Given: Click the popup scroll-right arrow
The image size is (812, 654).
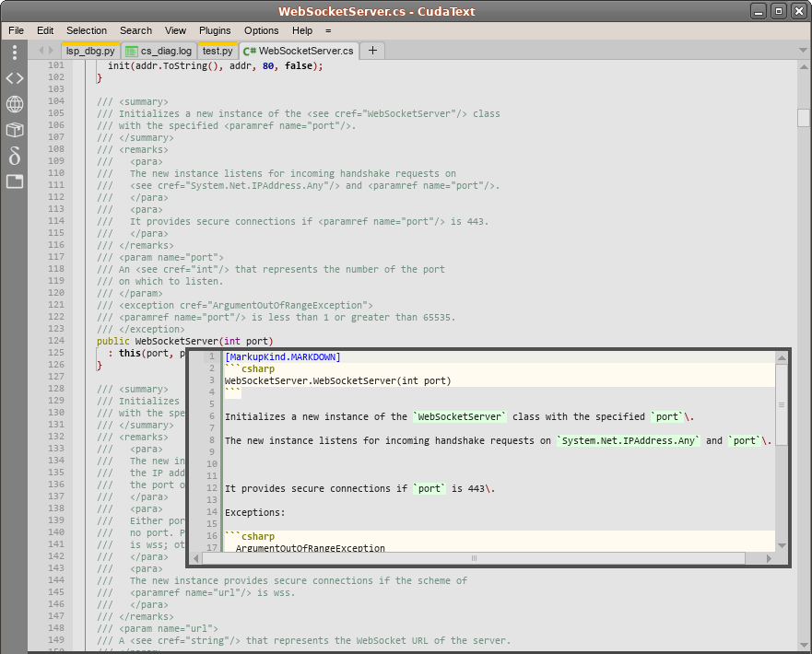Looking at the screenshot, I should tap(769, 558).
